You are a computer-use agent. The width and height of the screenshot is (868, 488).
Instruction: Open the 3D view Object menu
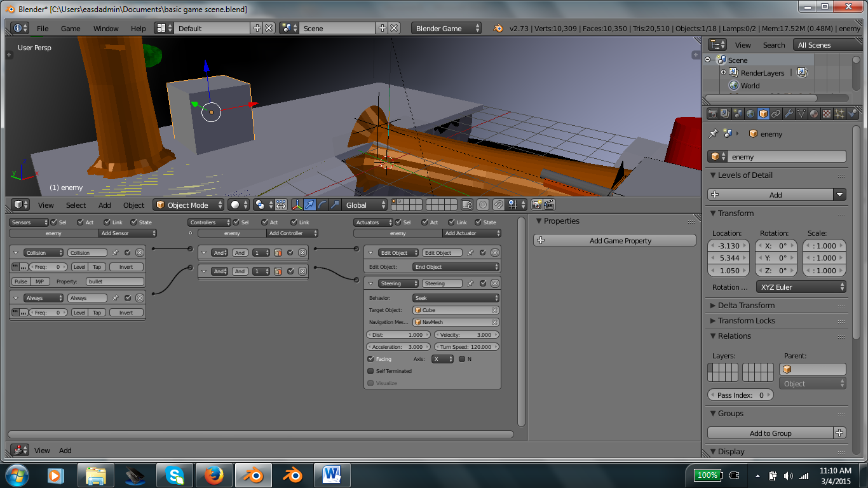point(133,205)
